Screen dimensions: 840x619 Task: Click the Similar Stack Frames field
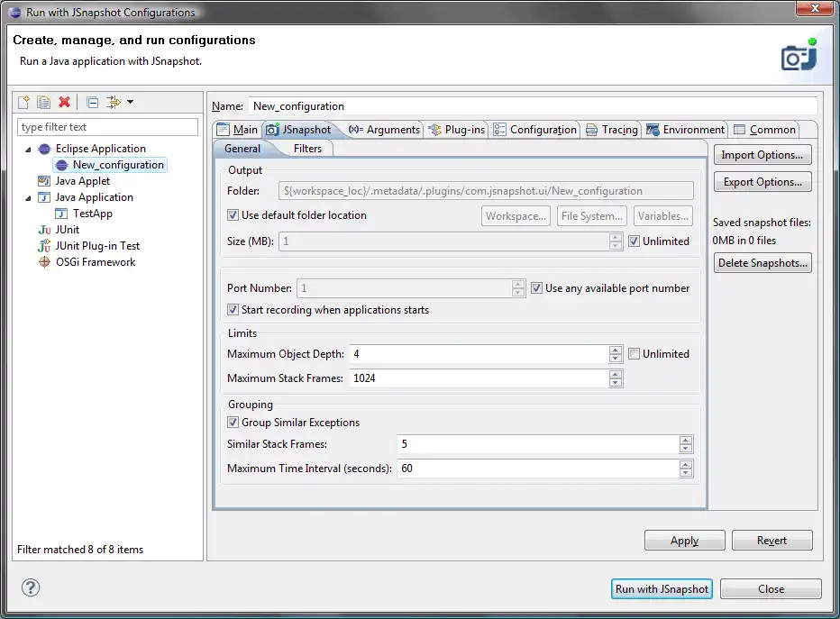(x=538, y=444)
